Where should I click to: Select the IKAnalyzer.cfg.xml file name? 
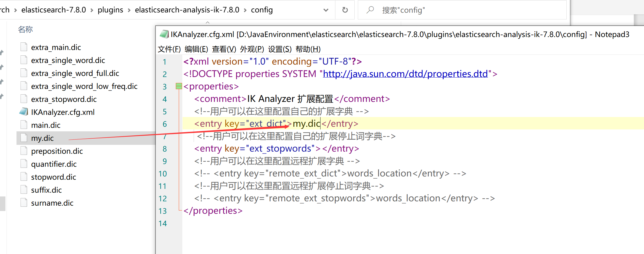click(x=63, y=112)
